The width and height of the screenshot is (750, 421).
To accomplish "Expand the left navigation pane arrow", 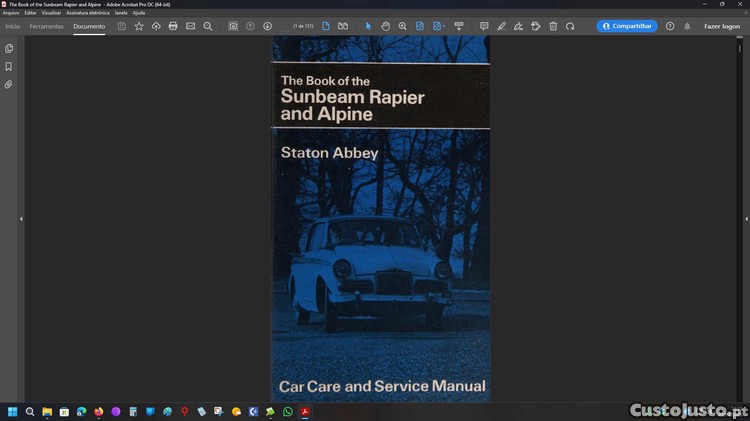I will pyautogui.click(x=21, y=219).
